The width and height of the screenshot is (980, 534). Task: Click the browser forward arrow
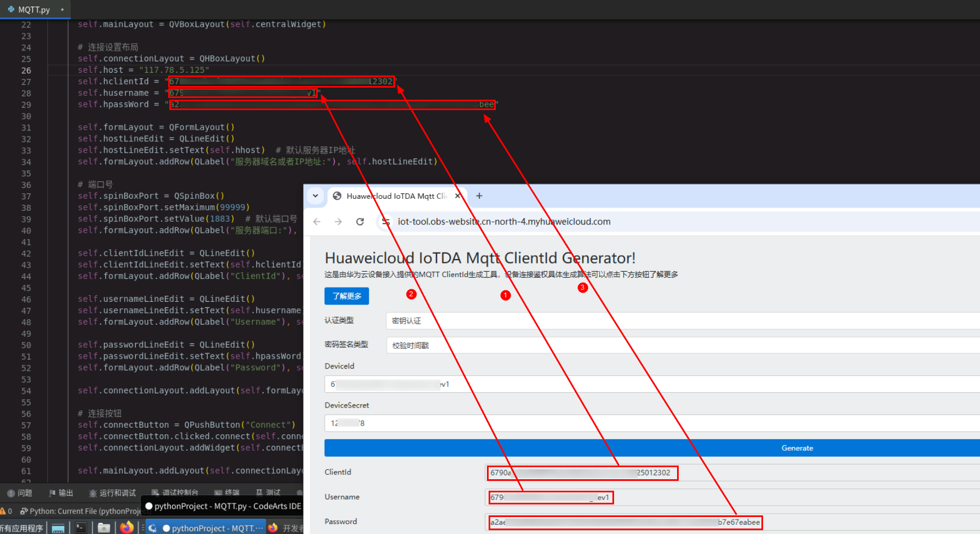338,222
